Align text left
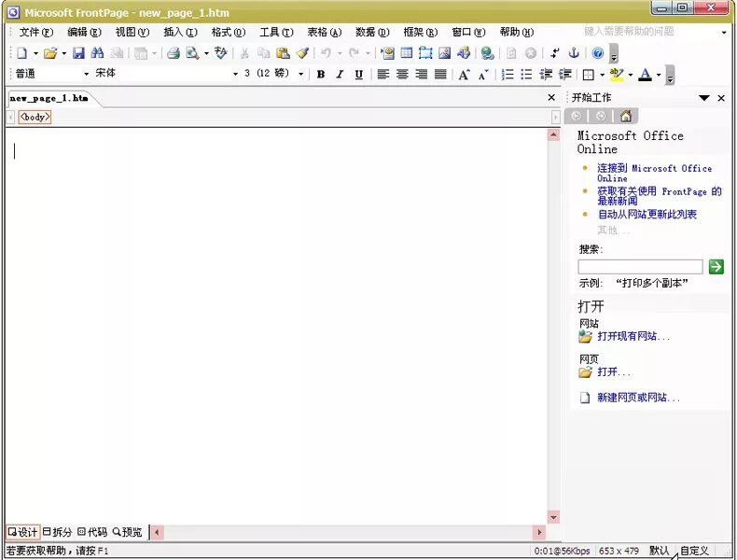The height and width of the screenshot is (560, 737). 383,75
